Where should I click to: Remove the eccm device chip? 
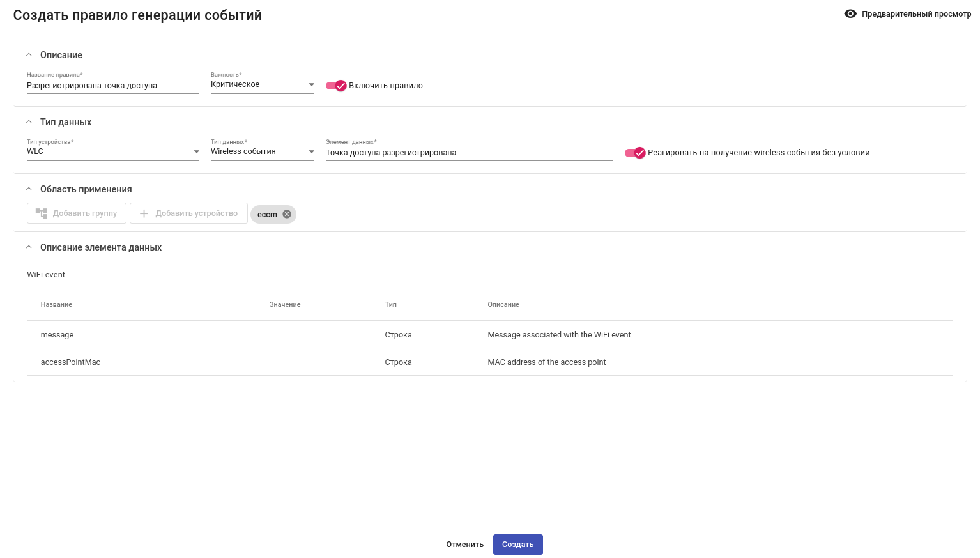pyautogui.click(x=287, y=214)
